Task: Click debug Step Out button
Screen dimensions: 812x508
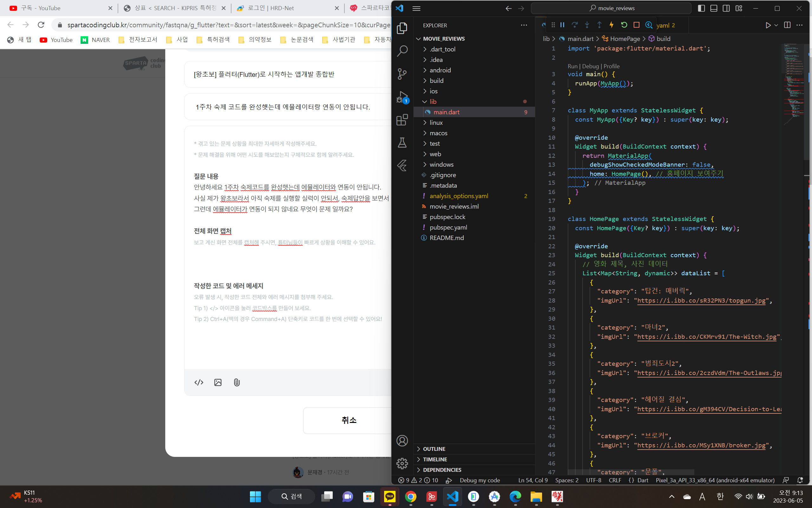Action: tap(599, 25)
